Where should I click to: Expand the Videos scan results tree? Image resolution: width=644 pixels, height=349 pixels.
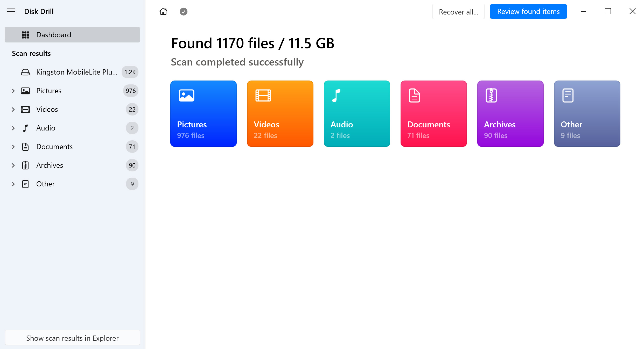13,109
